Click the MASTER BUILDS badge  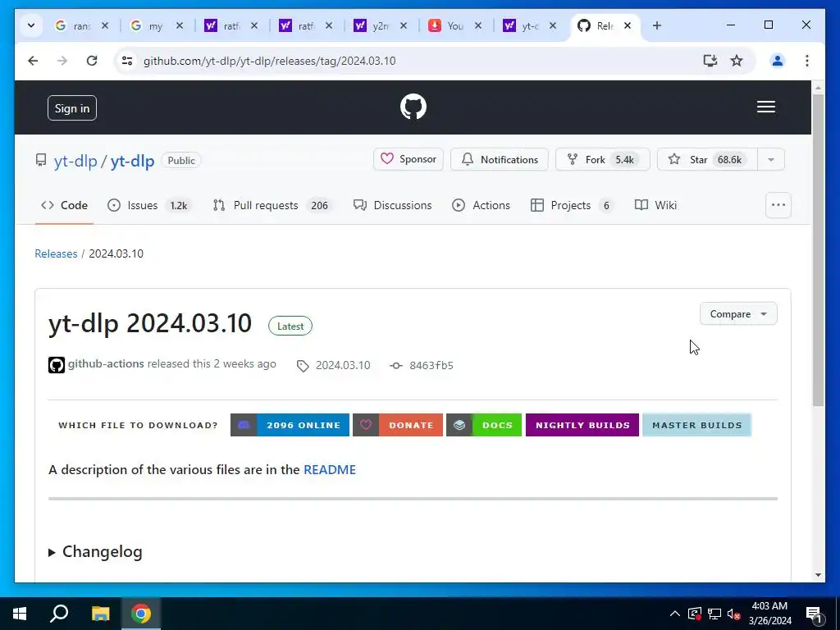(697, 425)
